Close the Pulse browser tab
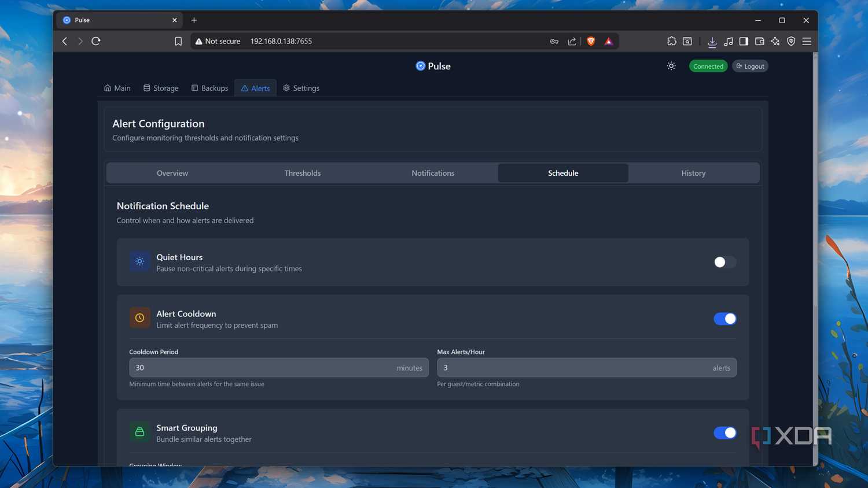868x488 pixels. 175,20
